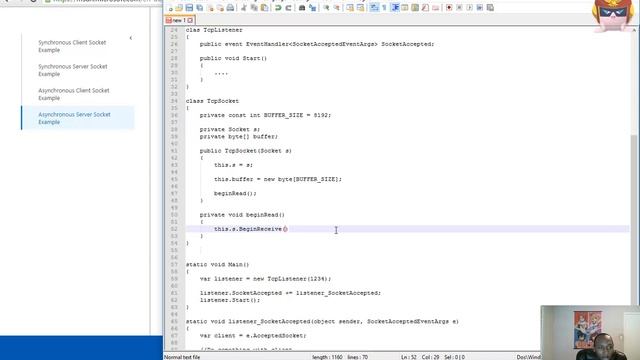Click the Open file toolbar icon

[179, 8]
